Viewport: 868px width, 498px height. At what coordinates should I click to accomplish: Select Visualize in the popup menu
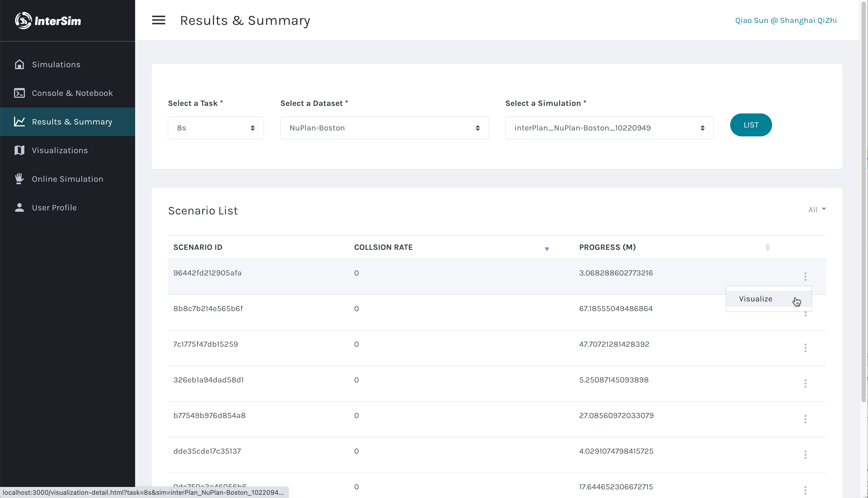(755, 299)
